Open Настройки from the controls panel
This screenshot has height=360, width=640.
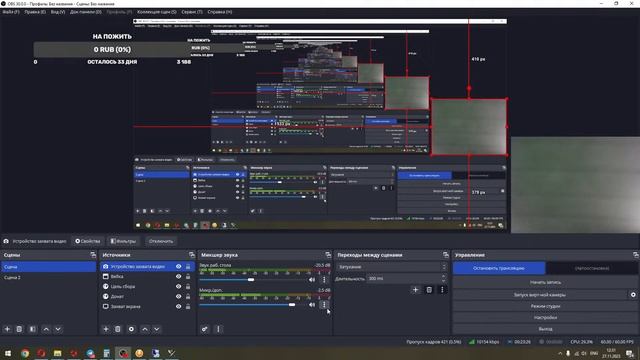click(545, 317)
